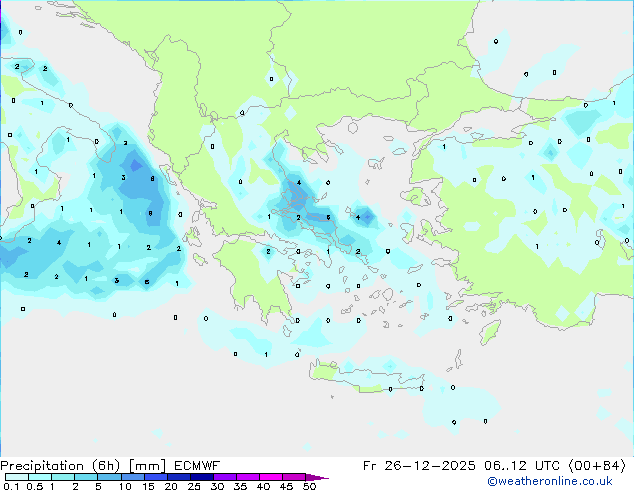634x490 pixels.
Task: Pick the 10–15 mm legend color swatch
Action: [x=133, y=477]
